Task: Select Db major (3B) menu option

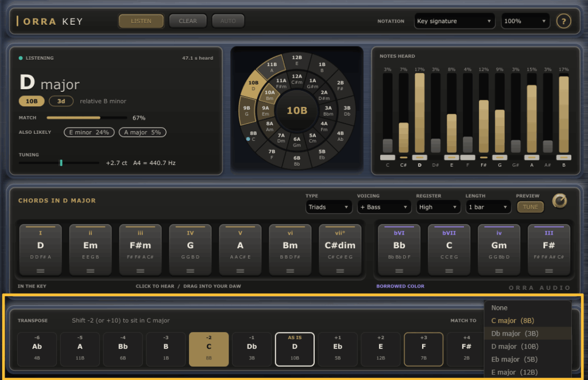Action: 528,333
